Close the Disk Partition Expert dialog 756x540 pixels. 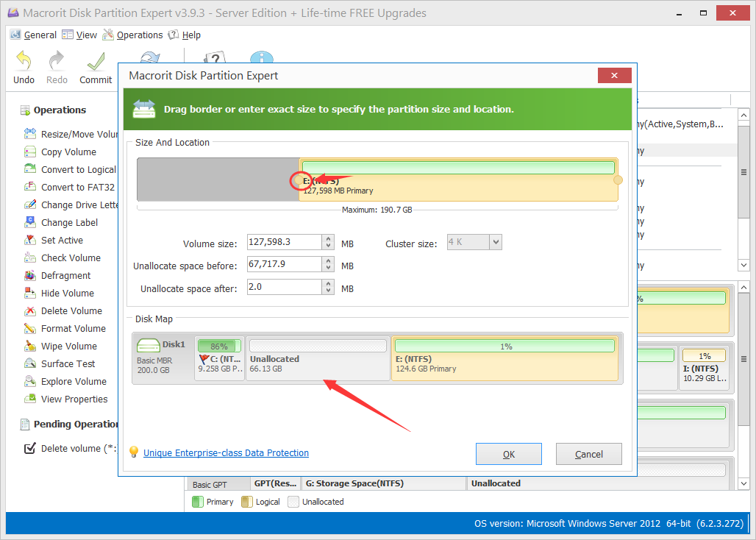click(x=614, y=76)
